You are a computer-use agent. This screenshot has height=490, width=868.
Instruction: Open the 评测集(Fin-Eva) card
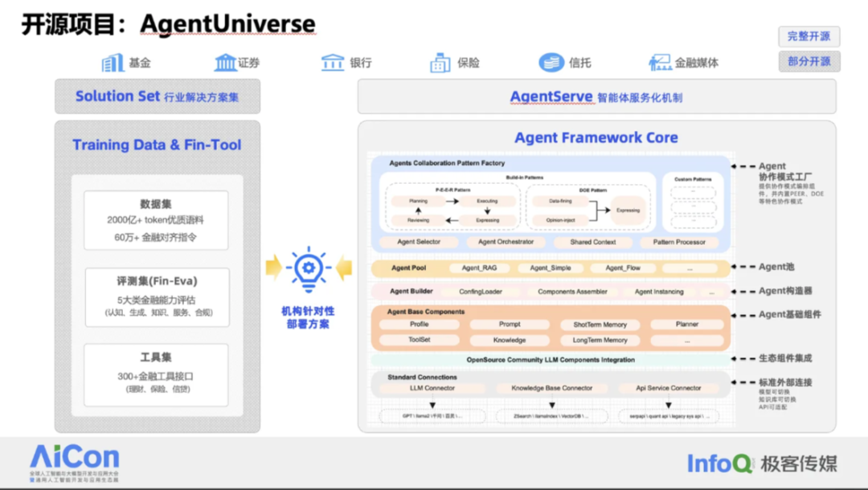coord(156,297)
